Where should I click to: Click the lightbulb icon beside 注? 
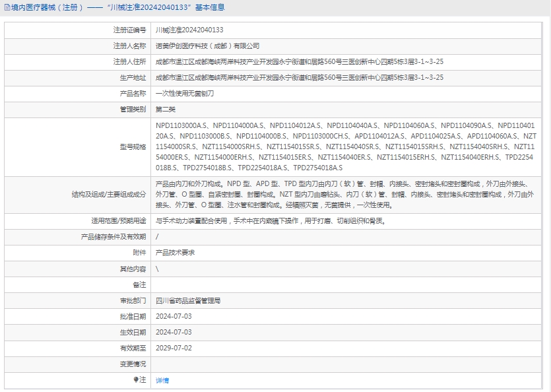137,380
